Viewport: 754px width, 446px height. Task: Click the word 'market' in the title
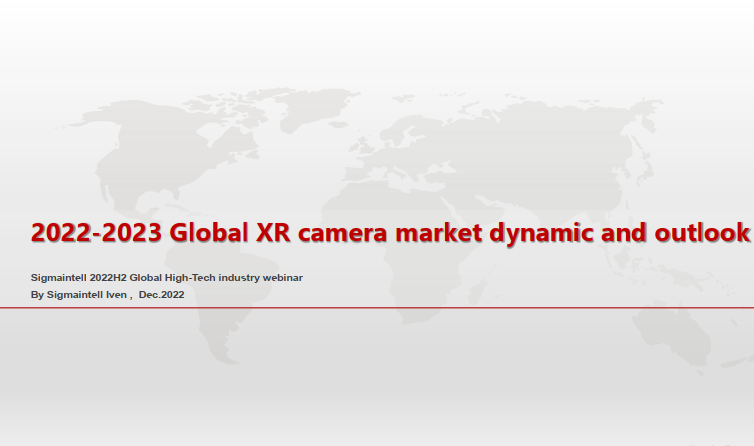click(x=438, y=233)
